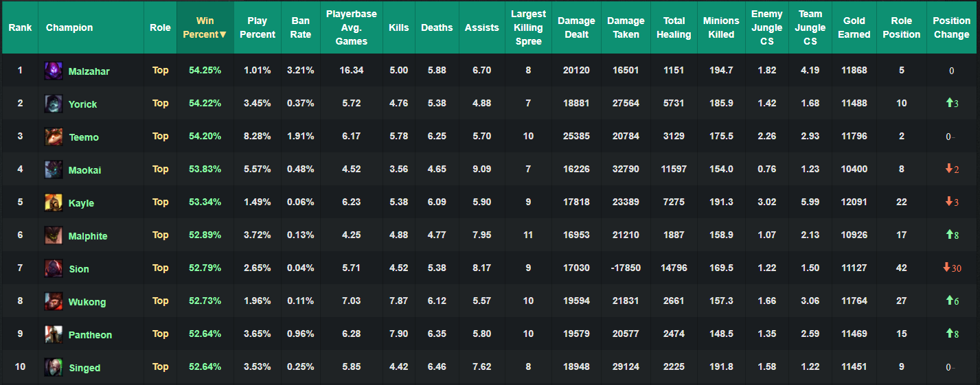Sort table by Play Percent column
Viewport: 980px width, 385px height.
(257, 27)
